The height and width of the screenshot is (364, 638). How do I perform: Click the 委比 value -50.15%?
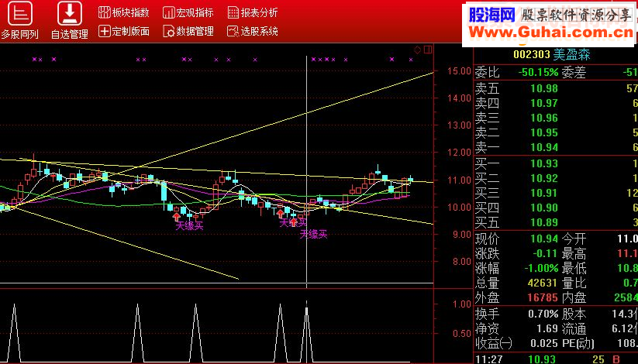[538, 72]
